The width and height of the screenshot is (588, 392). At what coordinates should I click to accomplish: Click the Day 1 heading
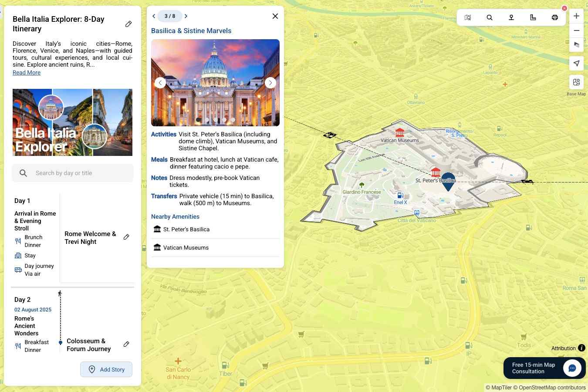tap(22, 201)
